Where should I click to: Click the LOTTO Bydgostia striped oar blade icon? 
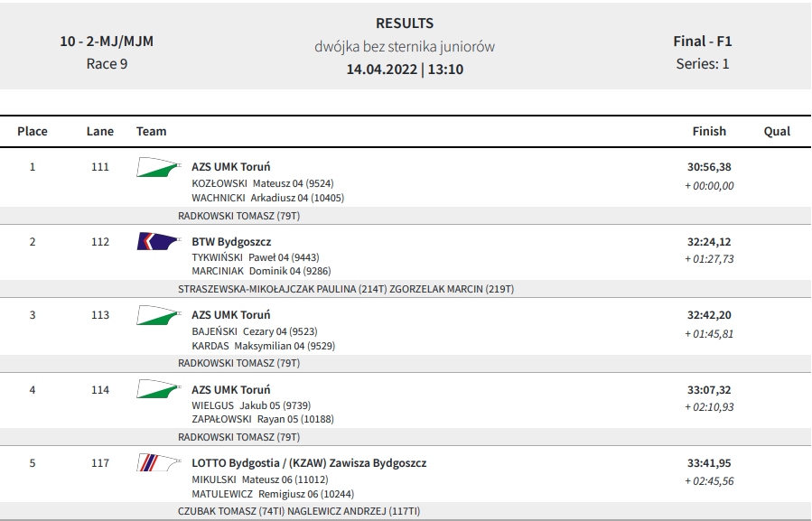(x=159, y=463)
